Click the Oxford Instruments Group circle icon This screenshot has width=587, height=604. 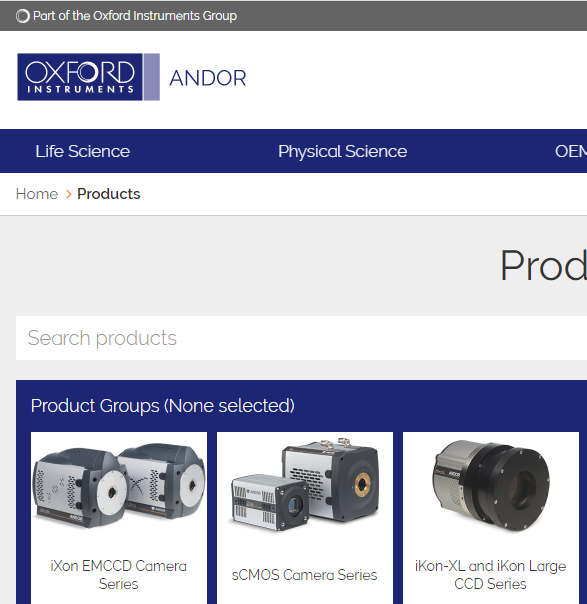click(x=23, y=16)
